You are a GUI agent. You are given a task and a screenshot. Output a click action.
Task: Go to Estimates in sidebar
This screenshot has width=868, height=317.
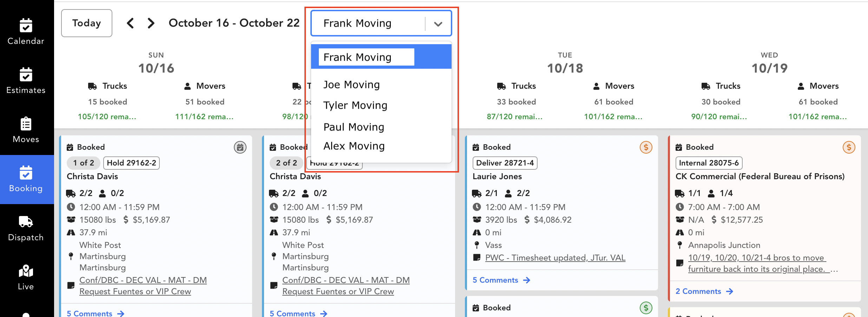(x=26, y=81)
